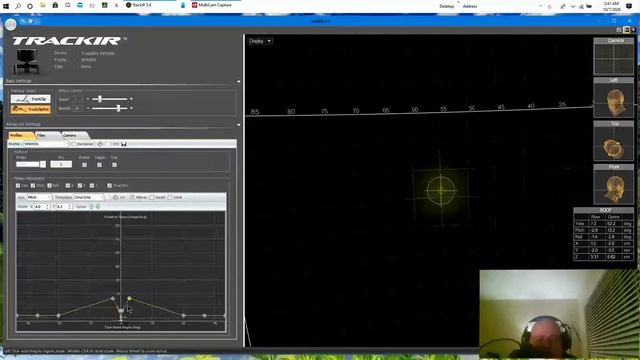Open the Profile selection dropdown
Image resolution: width=640 pixels, height=360 pixels.
(x=46, y=144)
